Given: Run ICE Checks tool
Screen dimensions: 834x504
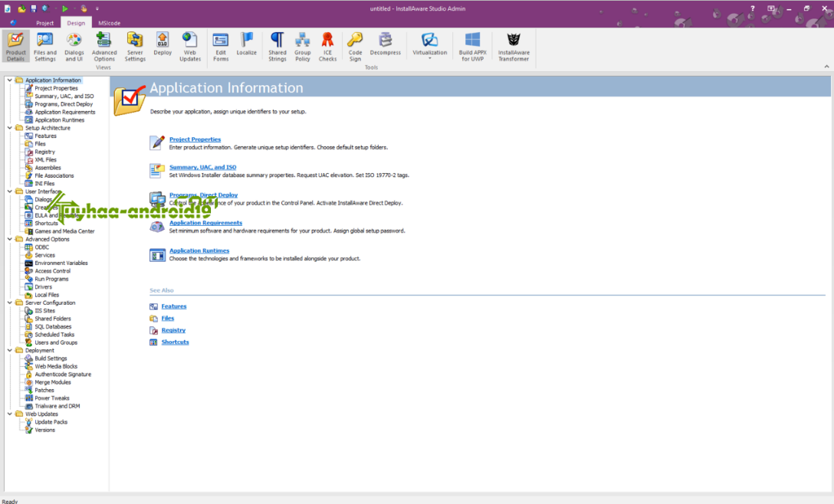Looking at the screenshot, I should [327, 47].
